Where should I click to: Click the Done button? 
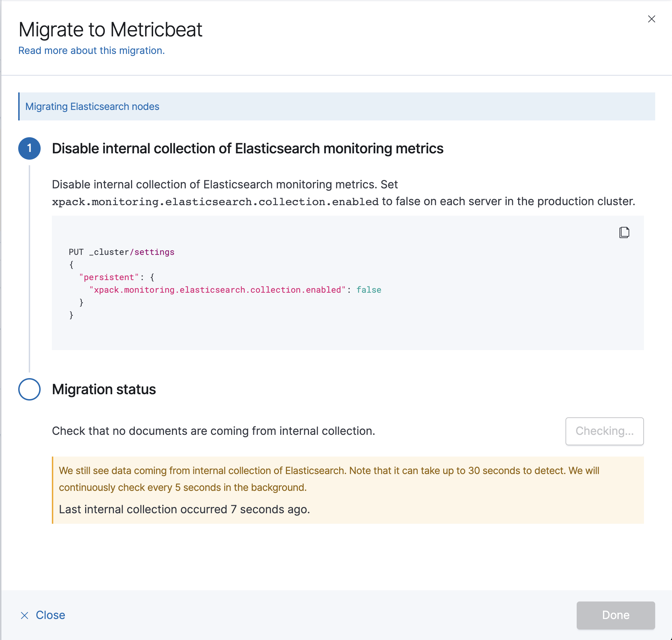(x=616, y=615)
